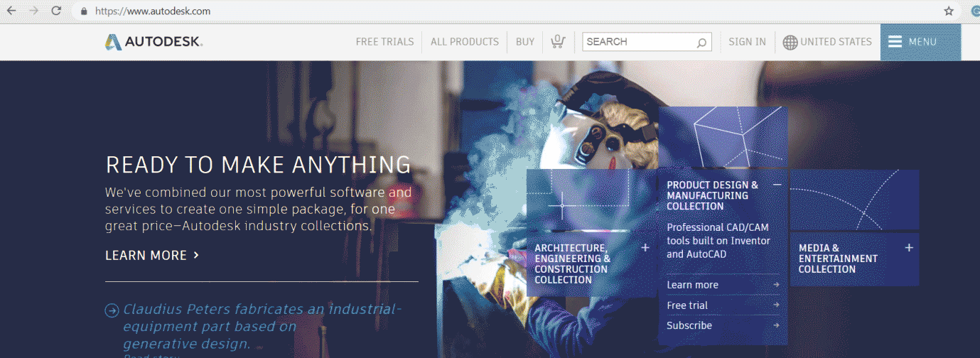Expand Architecture, Engineering & Construction Collection
980x358 pixels.
click(x=645, y=248)
